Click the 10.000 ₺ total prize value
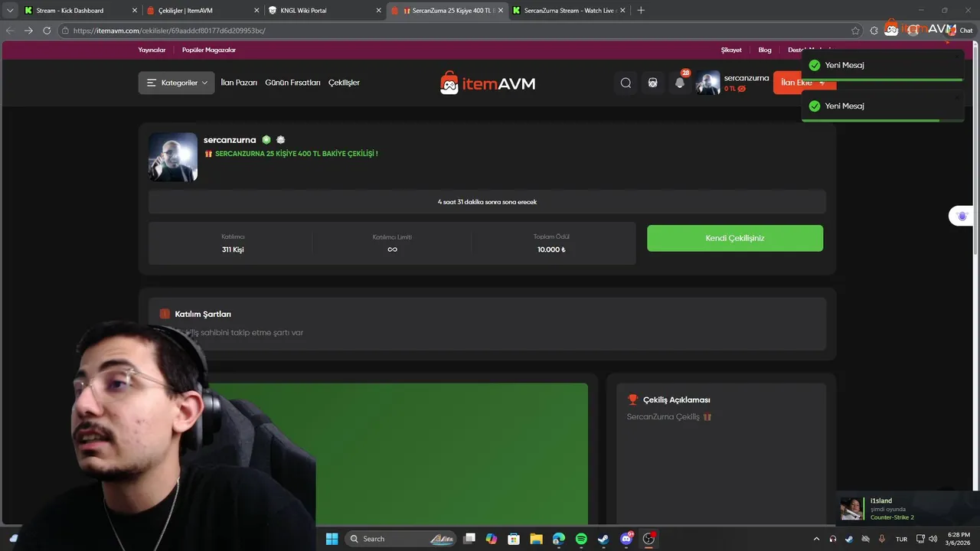The height and width of the screenshot is (551, 980). point(551,249)
